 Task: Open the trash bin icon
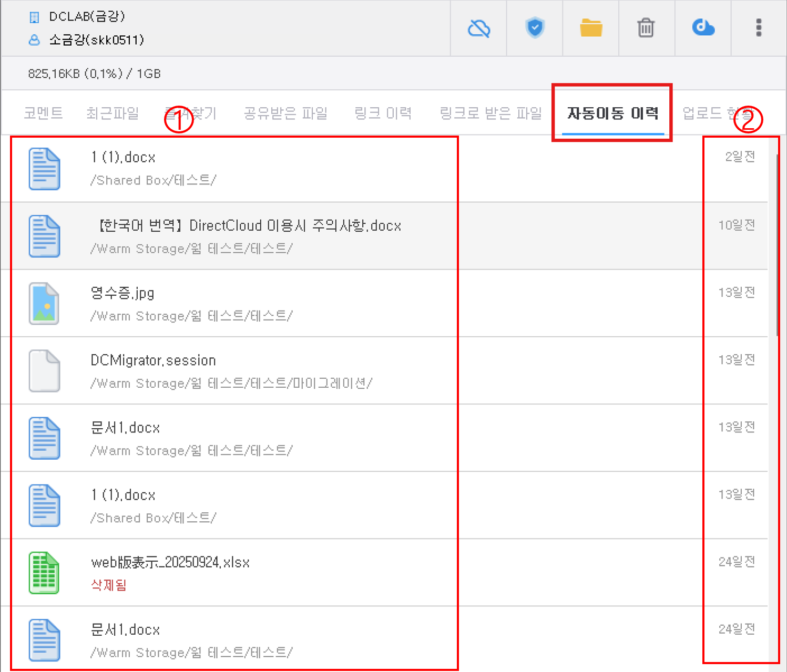(x=646, y=28)
